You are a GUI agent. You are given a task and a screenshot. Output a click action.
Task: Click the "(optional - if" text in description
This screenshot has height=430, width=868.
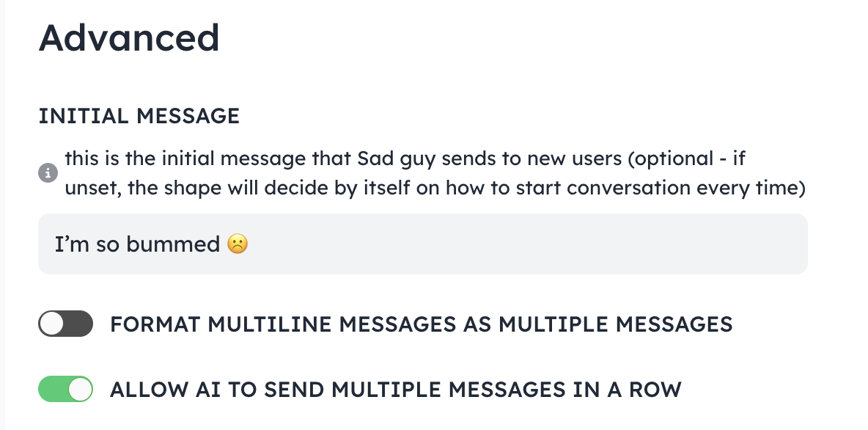686,159
